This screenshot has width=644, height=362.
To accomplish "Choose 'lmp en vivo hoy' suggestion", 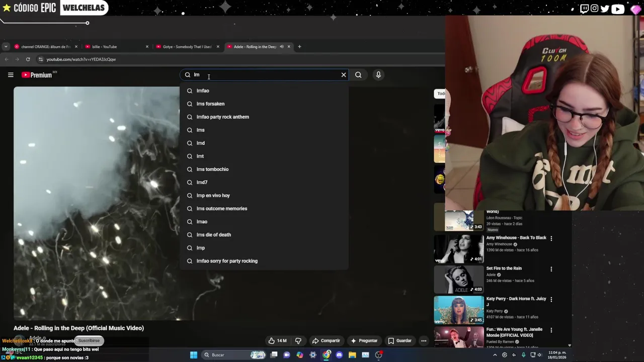I will [x=264, y=195].
